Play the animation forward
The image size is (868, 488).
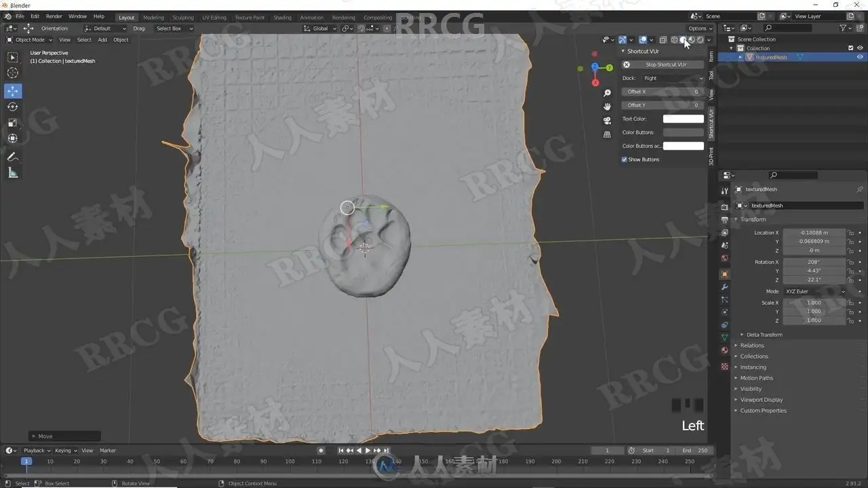368,451
